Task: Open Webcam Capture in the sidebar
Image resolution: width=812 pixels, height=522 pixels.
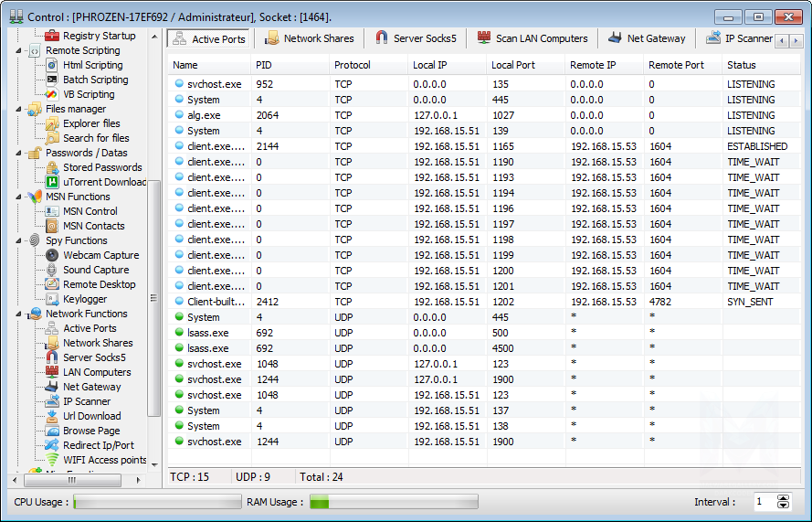Action: click(x=100, y=255)
